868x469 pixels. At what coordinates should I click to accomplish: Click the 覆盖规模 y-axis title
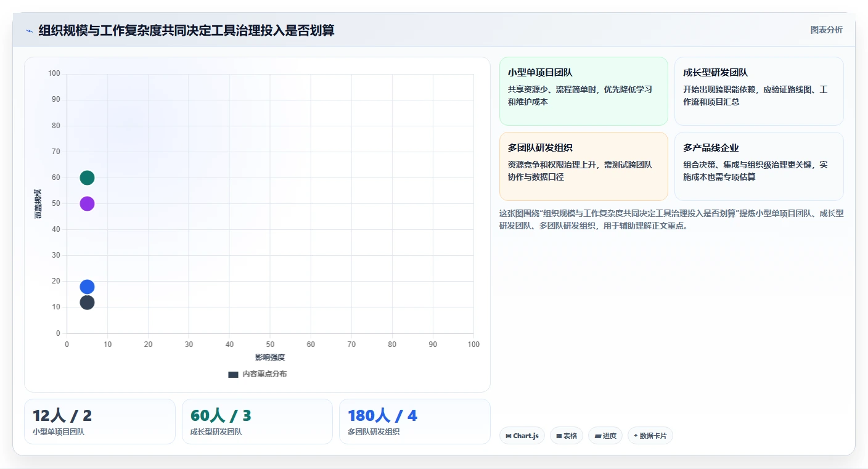(x=38, y=203)
